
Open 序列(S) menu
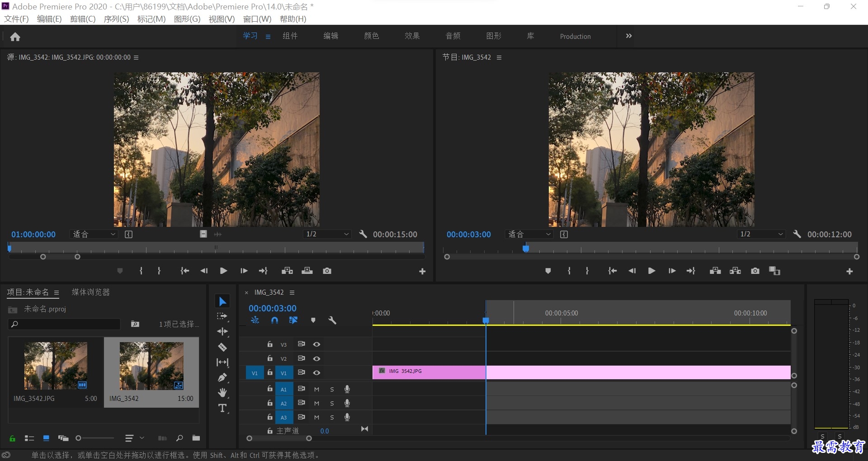point(116,19)
